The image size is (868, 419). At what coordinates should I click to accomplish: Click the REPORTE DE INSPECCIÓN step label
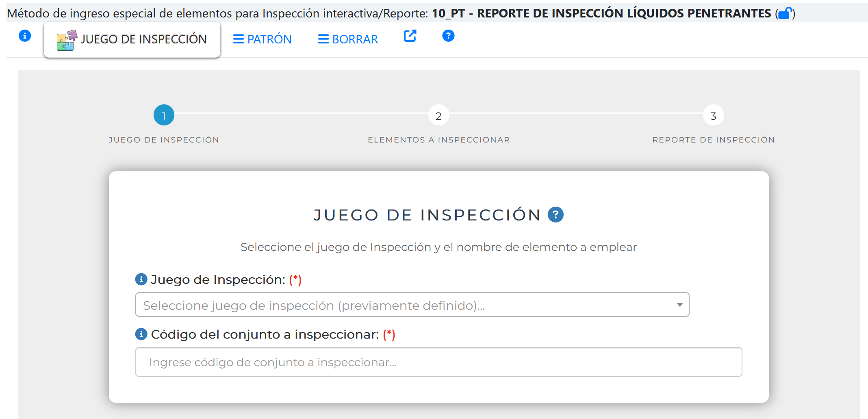coord(713,140)
